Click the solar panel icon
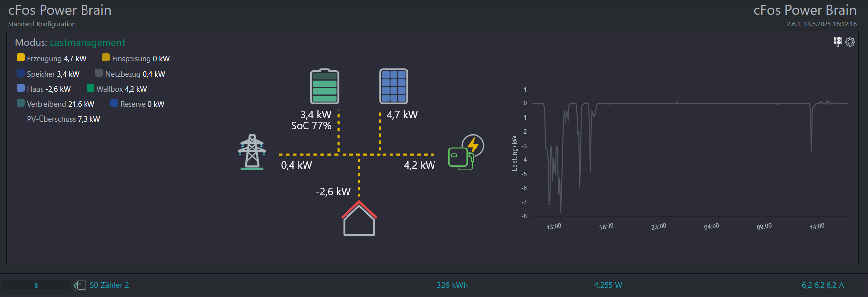This screenshot has width=868, height=297. pyautogui.click(x=393, y=86)
